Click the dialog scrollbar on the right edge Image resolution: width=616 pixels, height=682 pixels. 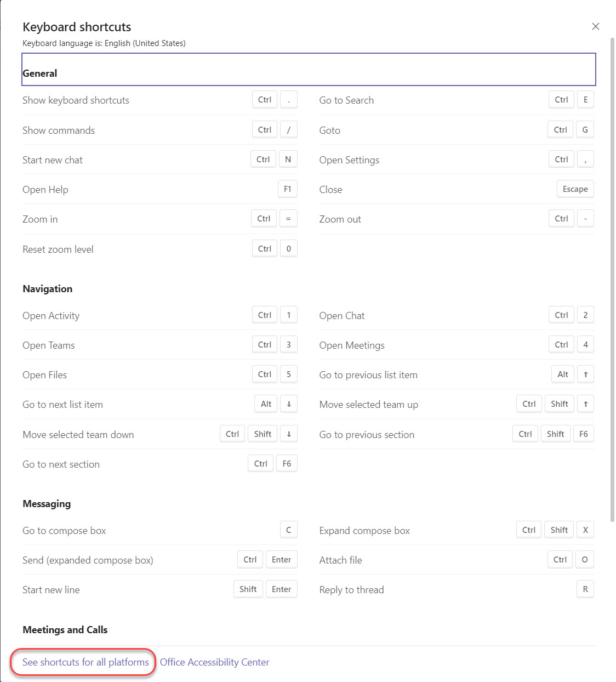coord(612,274)
